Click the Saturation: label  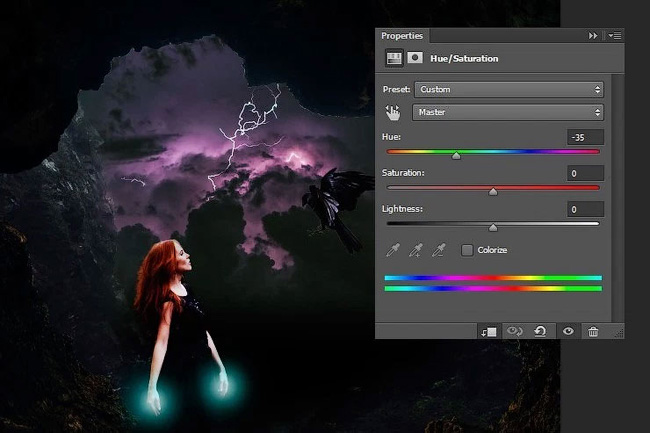403,173
